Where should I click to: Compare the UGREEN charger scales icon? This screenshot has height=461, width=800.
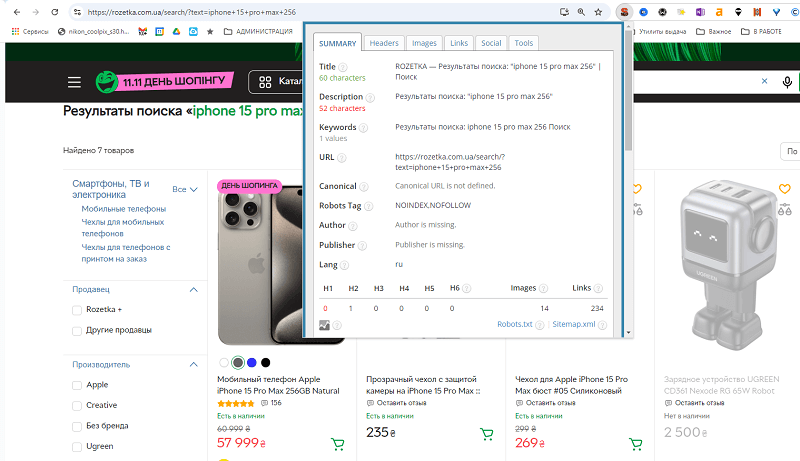[785, 209]
